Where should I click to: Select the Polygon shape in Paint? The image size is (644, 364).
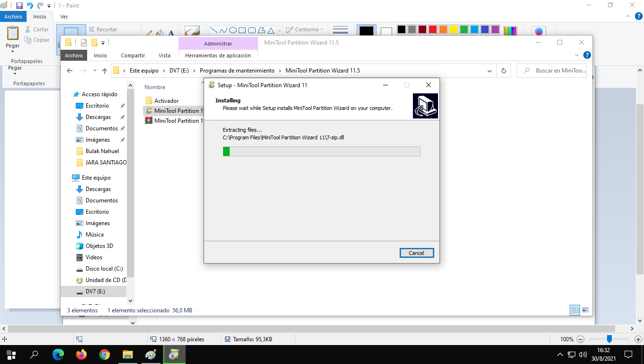(x=261, y=30)
